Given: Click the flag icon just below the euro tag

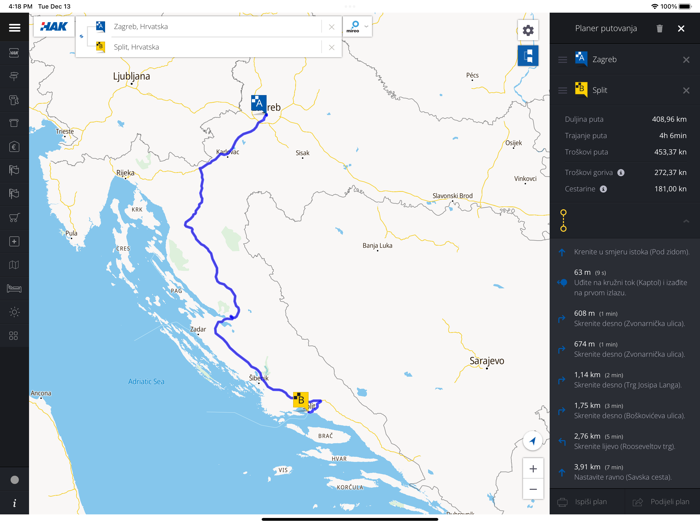Looking at the screenshot, I should (14, 170).
